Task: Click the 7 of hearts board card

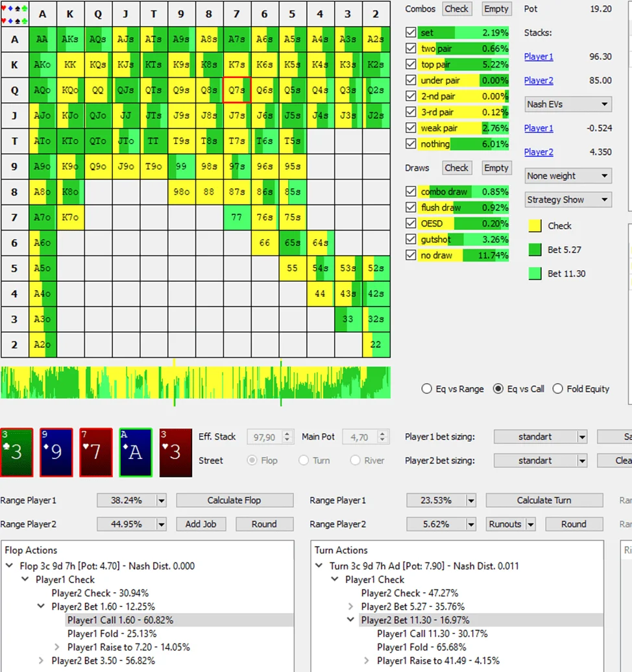Action: 95,452
